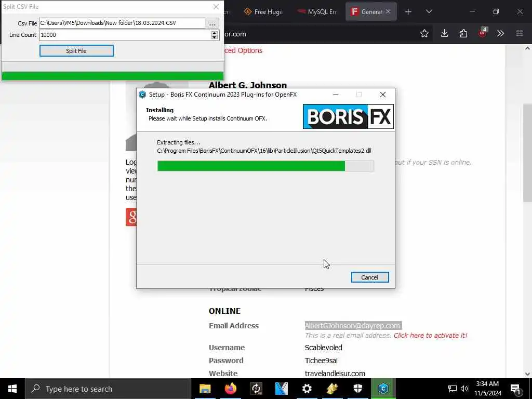
Task: Open the Firefox downloads panel
Action: click(444, 33)
